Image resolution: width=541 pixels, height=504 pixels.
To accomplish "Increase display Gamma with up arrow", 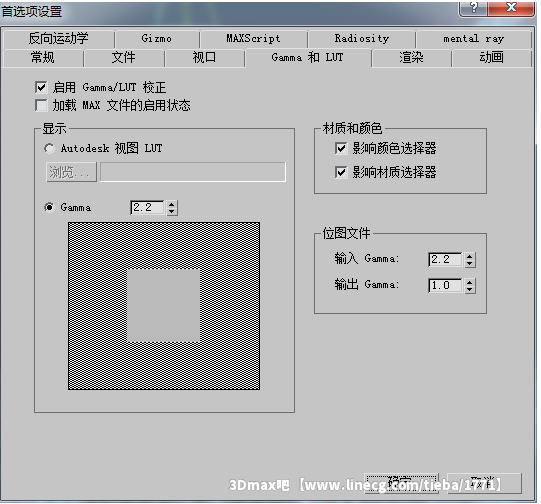I will coord(171,204).
